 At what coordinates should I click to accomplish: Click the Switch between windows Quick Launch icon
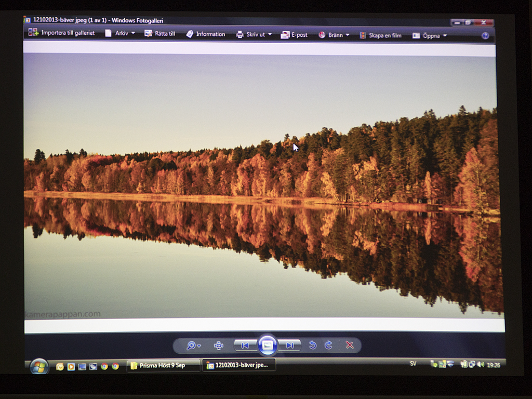[x=93, y=367]
